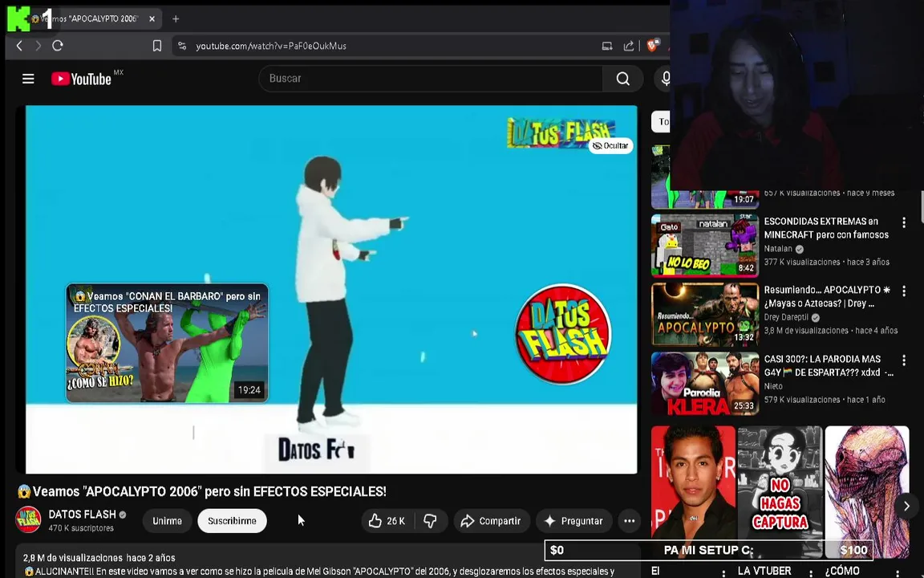The width and height of the screenshot is (924, 578).
Task: Open the CONAN EL BARBARO end-screen video
Action: [x=168, y=344]
